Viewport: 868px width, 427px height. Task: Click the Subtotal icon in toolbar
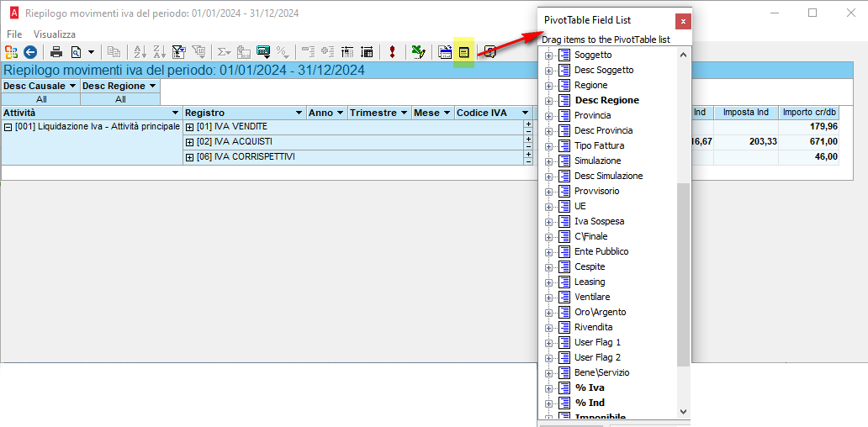click(x=244, y=52)
